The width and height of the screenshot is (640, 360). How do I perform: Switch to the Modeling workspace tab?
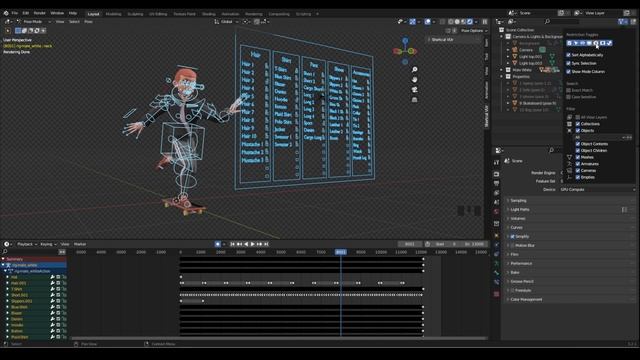pos(113,14)
